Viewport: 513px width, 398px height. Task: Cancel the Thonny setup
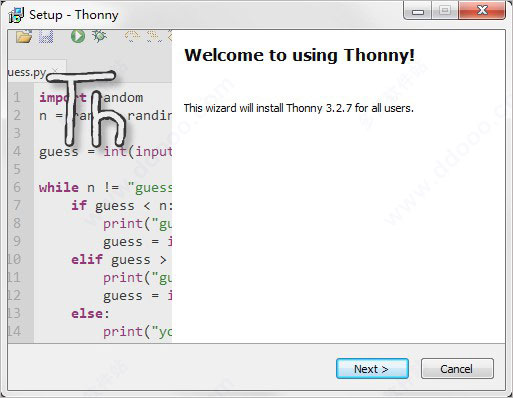457,369
